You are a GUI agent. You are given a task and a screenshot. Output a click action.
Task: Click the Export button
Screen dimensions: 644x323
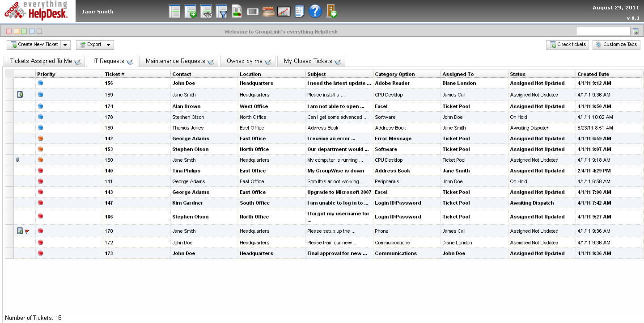coord(90,45)
